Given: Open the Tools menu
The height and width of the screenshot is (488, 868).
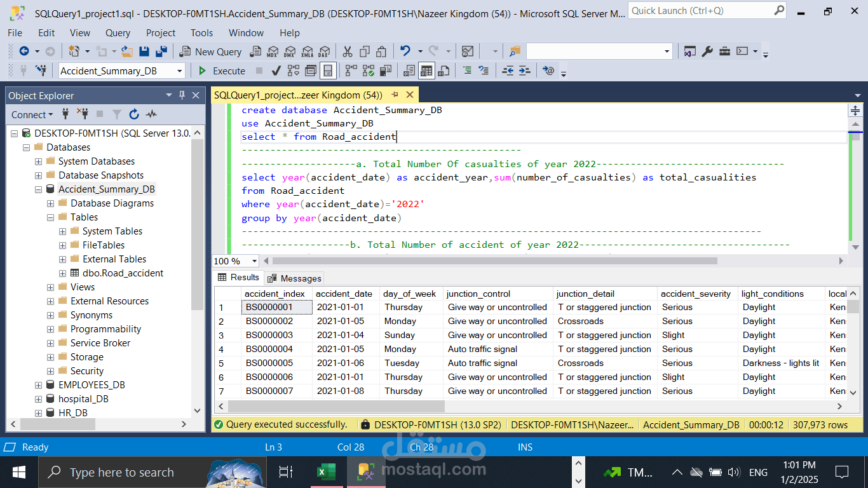Looking at the screenshot, I should (201, 33).
